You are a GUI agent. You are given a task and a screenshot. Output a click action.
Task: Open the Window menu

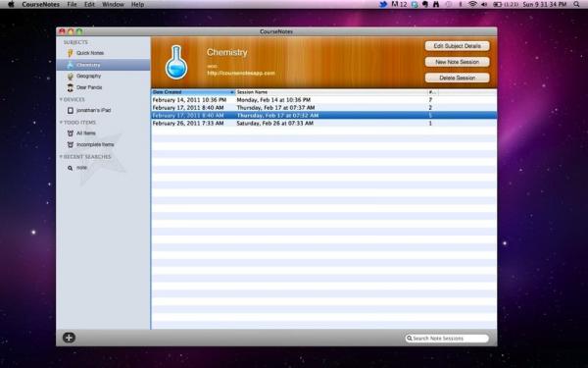tap(113, 5)
